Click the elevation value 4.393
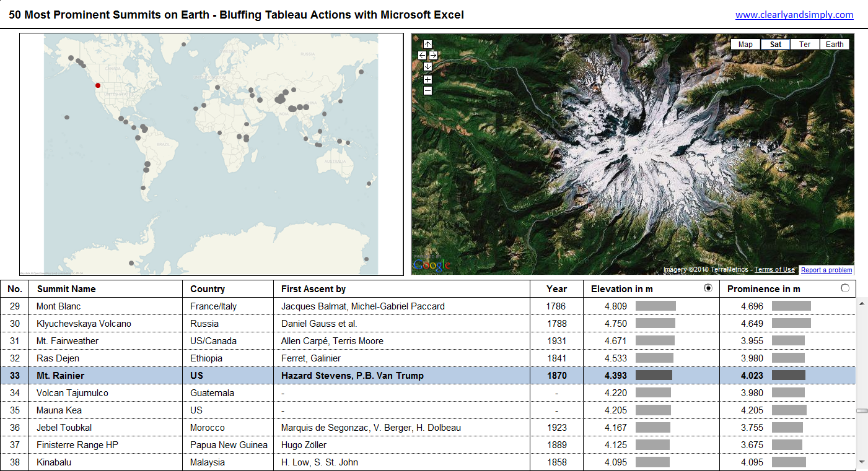This screenshot has height=471, width=868. [616, 376]
